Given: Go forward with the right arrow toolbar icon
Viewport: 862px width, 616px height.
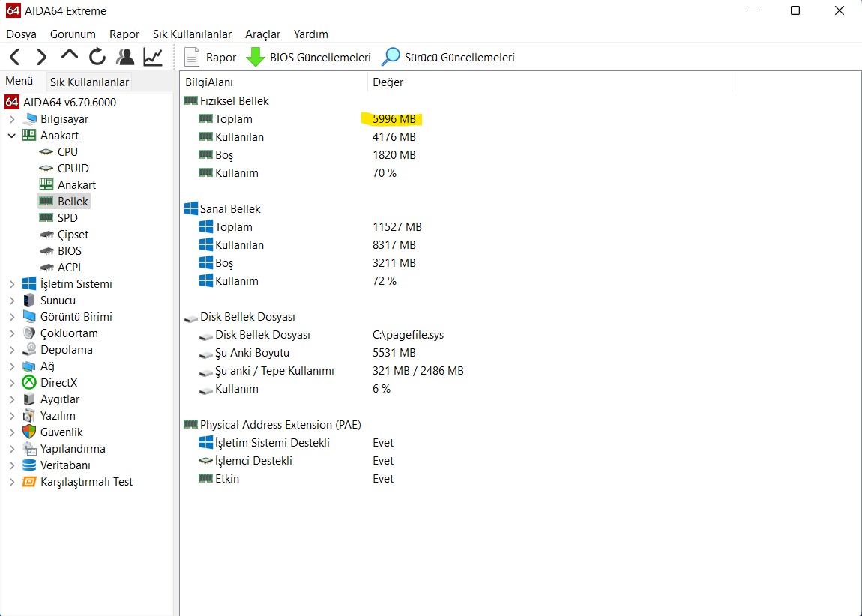Looking at the screenshot, I should (42, 57).
